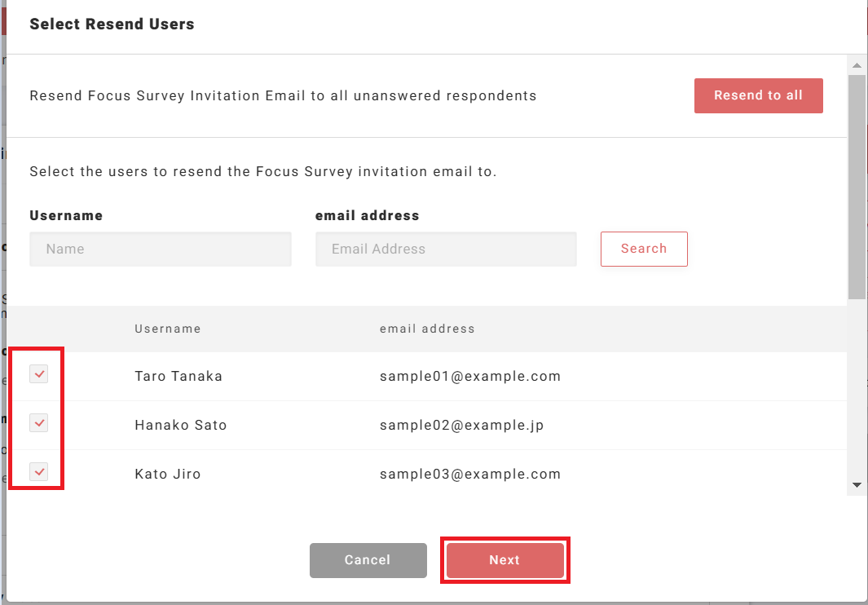Click the scrollbar up arrow
Image resolution: width=868 pixels, height=605 pixels.
pos(856,65)
